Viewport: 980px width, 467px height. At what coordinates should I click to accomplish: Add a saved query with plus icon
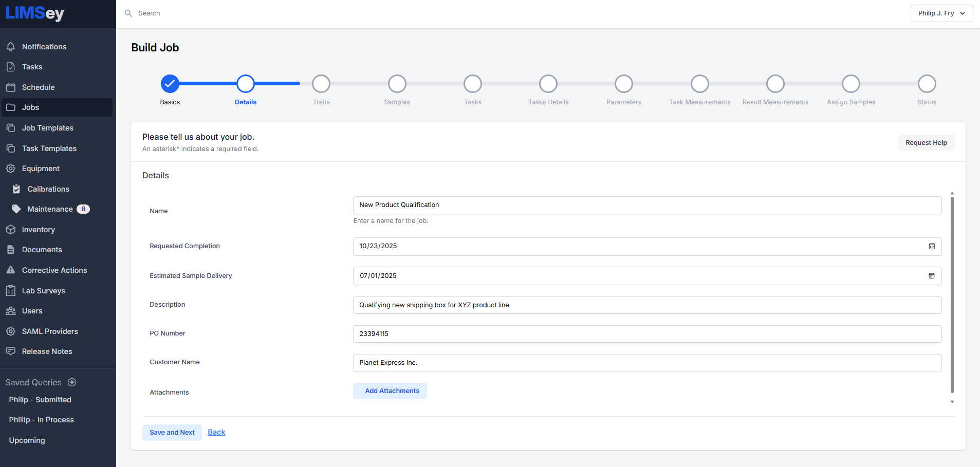[x=72, y=382]
